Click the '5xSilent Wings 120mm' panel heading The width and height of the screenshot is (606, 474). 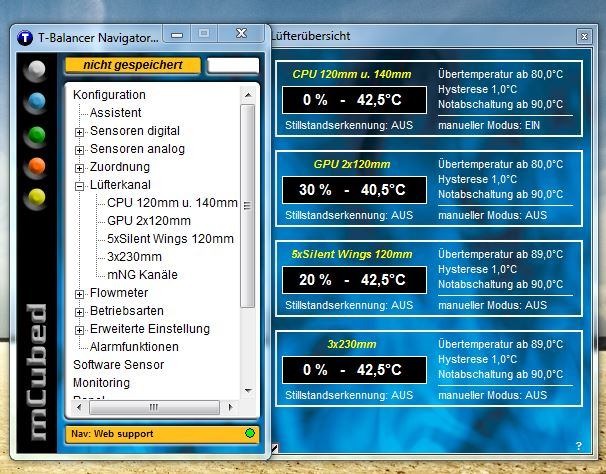pyautogui.click(x=352, y=254)
